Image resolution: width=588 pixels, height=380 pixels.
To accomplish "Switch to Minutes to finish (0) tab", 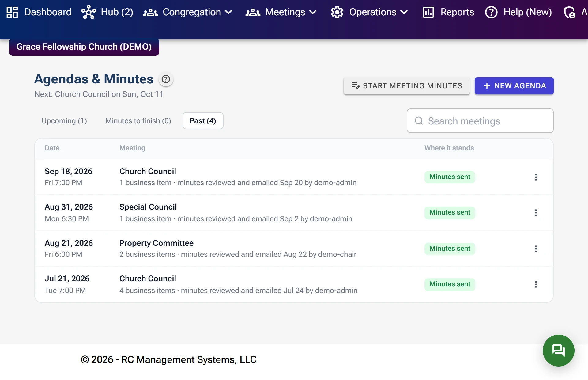I will pyautogui.click(x=138, y=121).
